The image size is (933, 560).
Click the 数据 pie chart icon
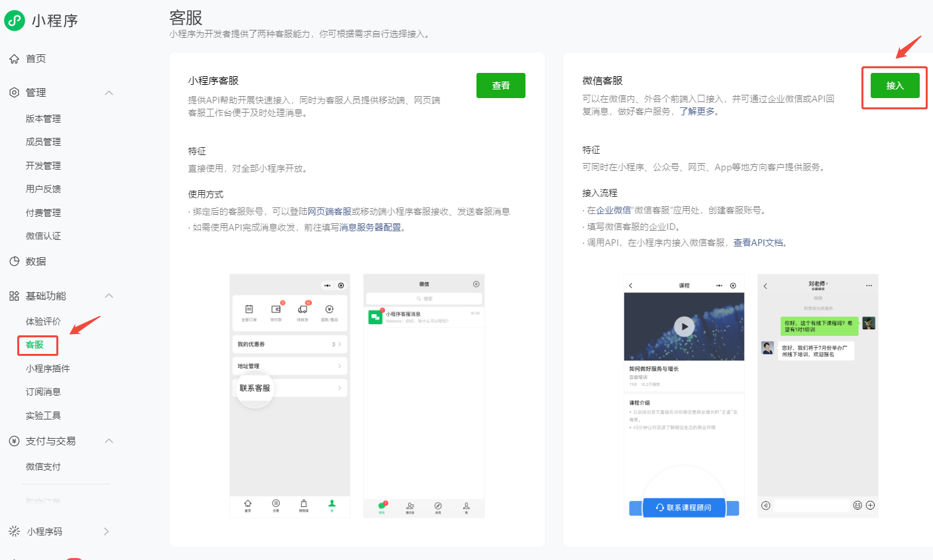(14, 262)
